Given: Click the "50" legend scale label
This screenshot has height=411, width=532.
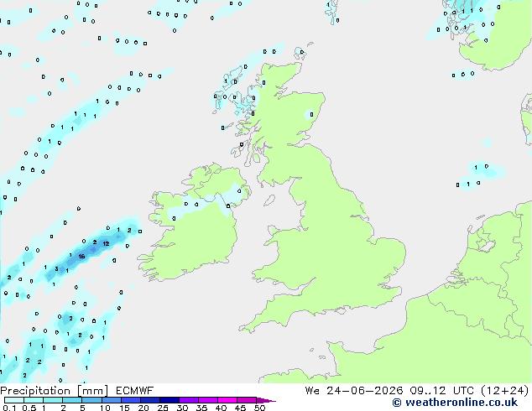Looking at the screenshot, I should [259, 408].
